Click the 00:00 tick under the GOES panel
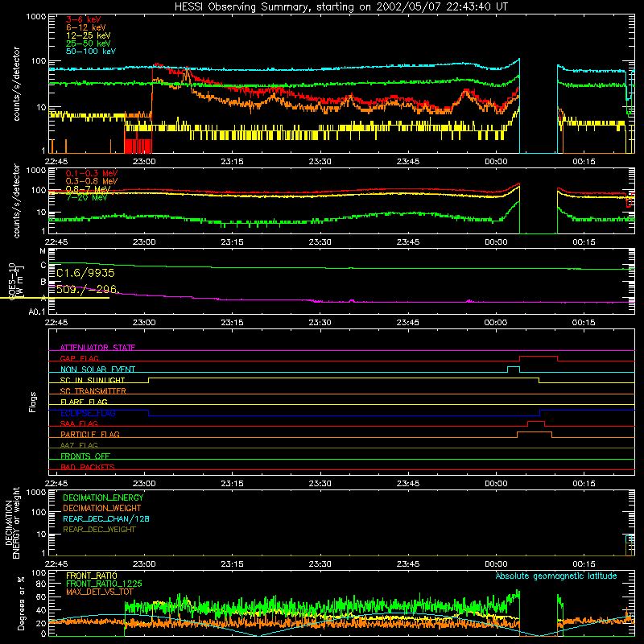This screenshot has width=644, height=644. tap(496, 323)
